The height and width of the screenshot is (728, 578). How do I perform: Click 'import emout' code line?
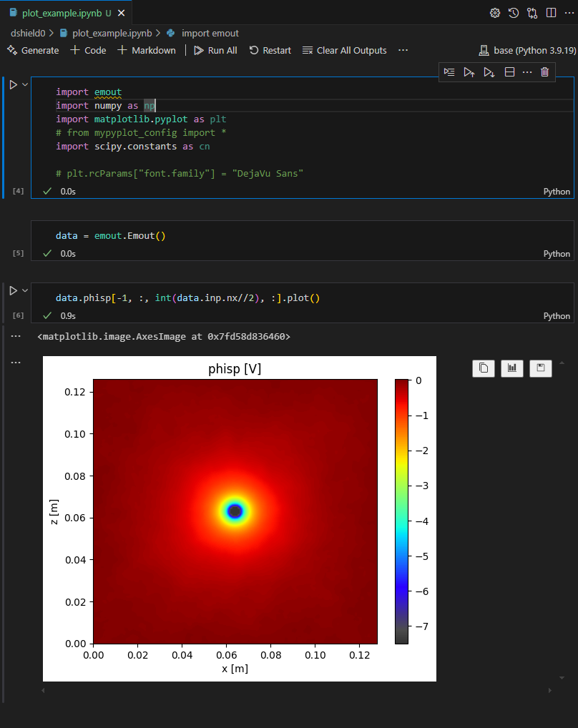[89, 92]
